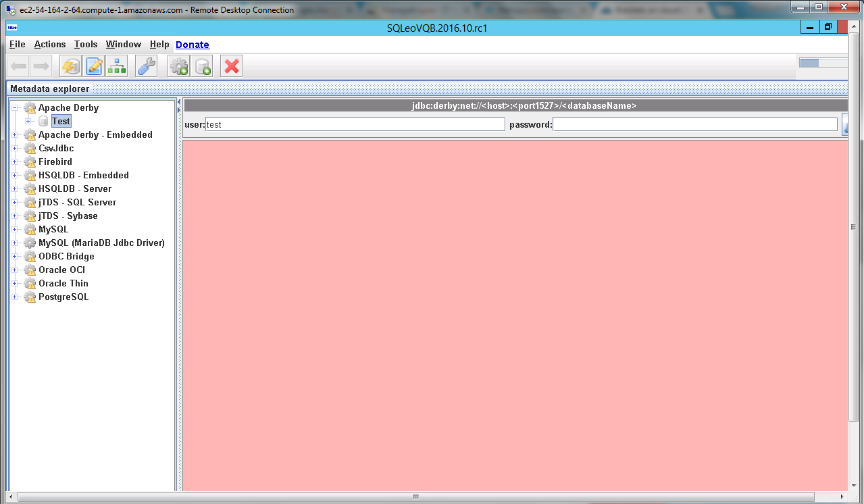
Task: Open the Tools menu
Action: (86, 45)
